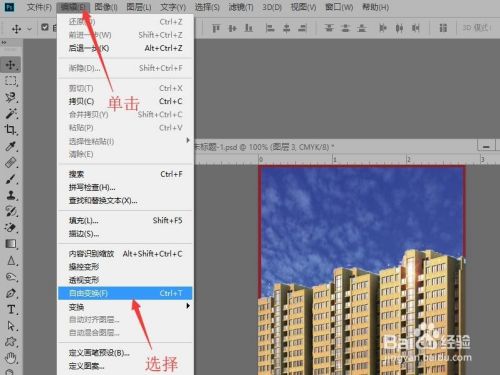Click Distribute horizontal centers icon
This screenshot has height=375, width=500.
[399, 28]
